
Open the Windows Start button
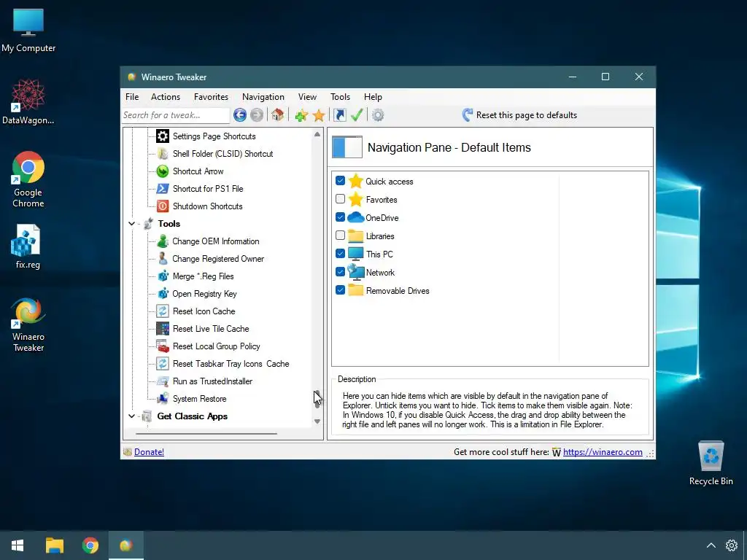coord(18,545)
